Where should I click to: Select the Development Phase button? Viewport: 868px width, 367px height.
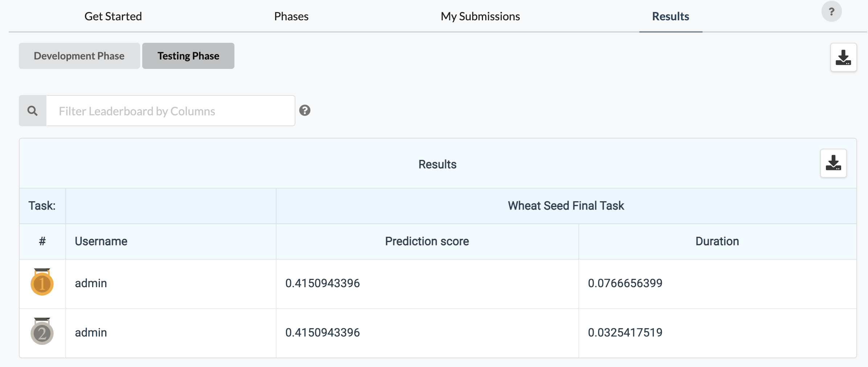point(79,55)
